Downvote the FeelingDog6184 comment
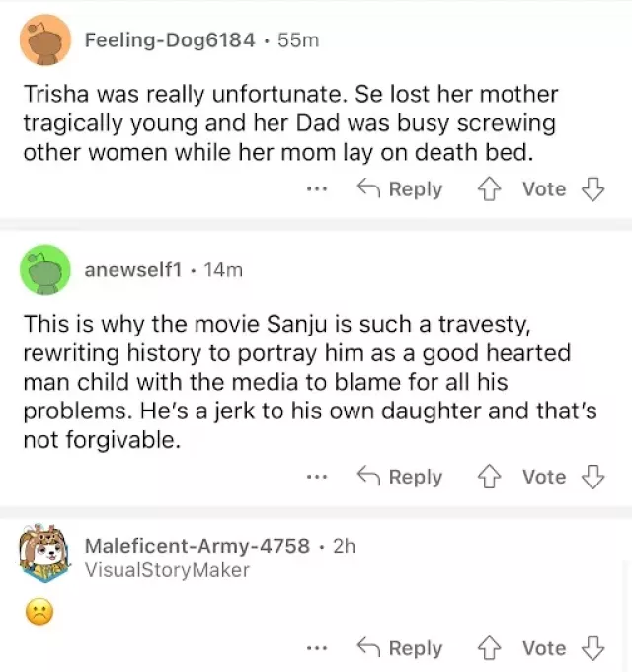Viewport: 632px width, 672px height. point(592,189)
